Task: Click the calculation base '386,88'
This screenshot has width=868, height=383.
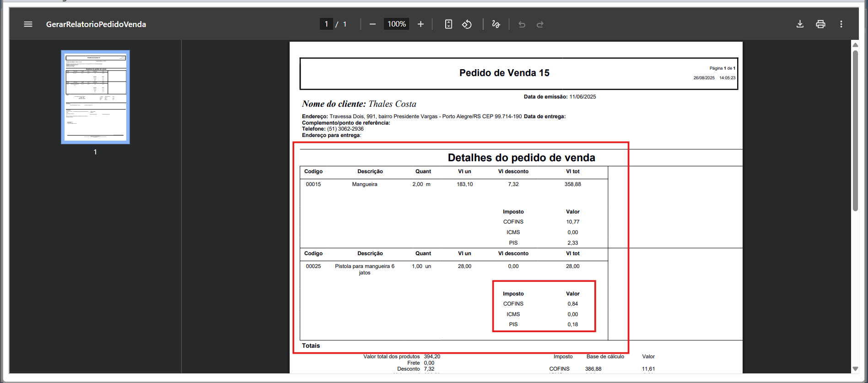Action: (x=593, y=369)
